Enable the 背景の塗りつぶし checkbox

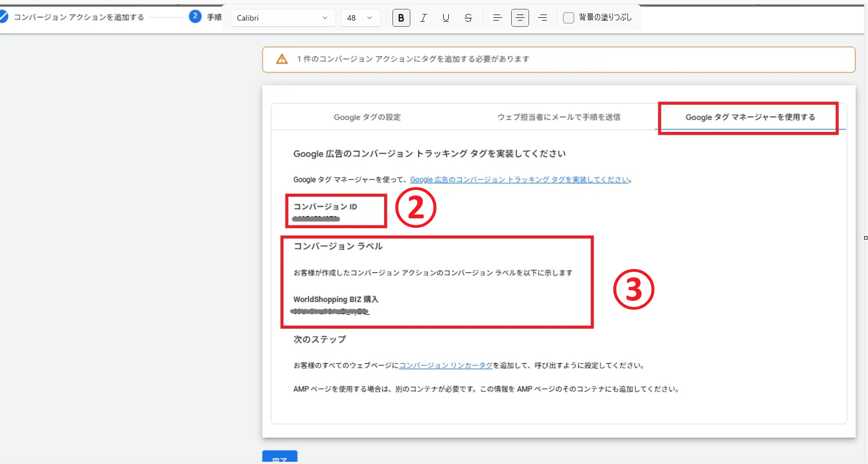[569, 18]
